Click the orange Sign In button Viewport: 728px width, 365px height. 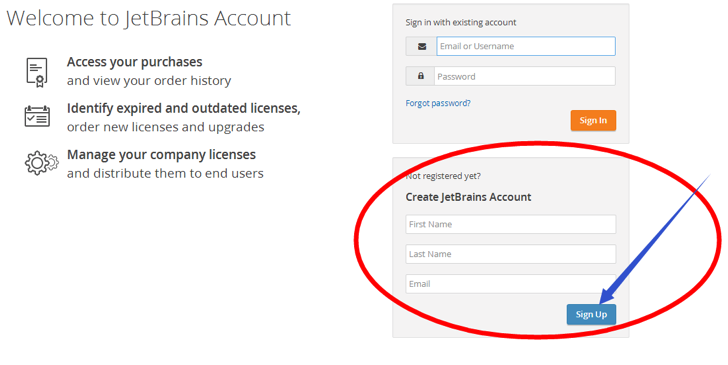pos(593,120)
